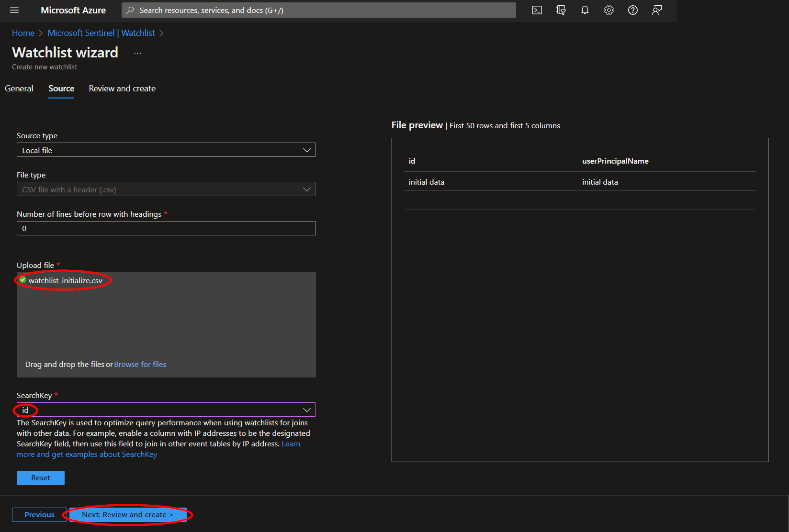Expand the SearchKey chevron arrow
The image size is (789, 532).
point(307,410)
